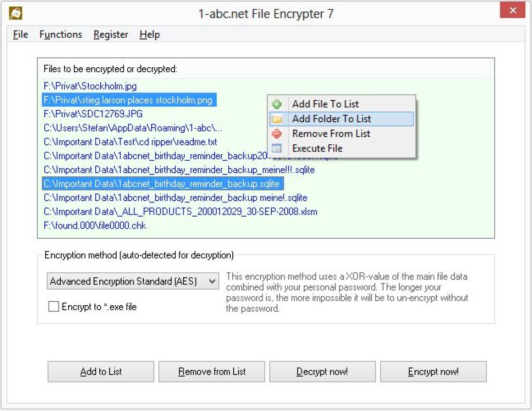Select the cd ripper readme.txt entry

(130, 142)
